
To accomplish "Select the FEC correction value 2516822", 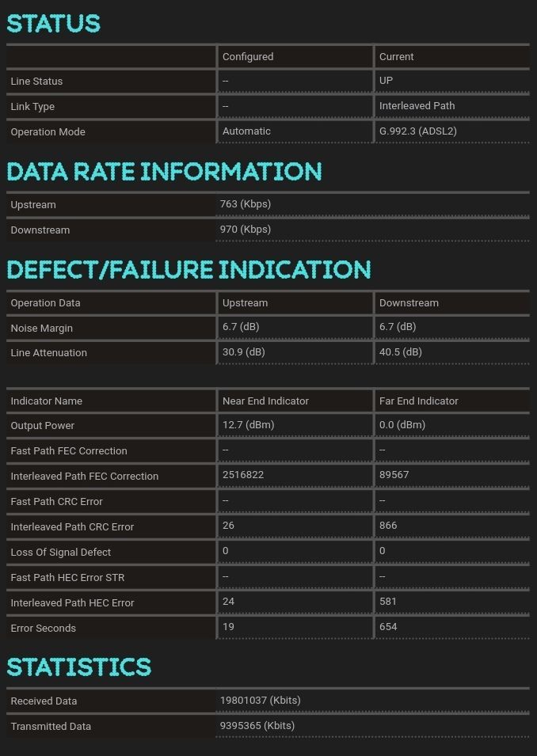I will coord(243,475).
